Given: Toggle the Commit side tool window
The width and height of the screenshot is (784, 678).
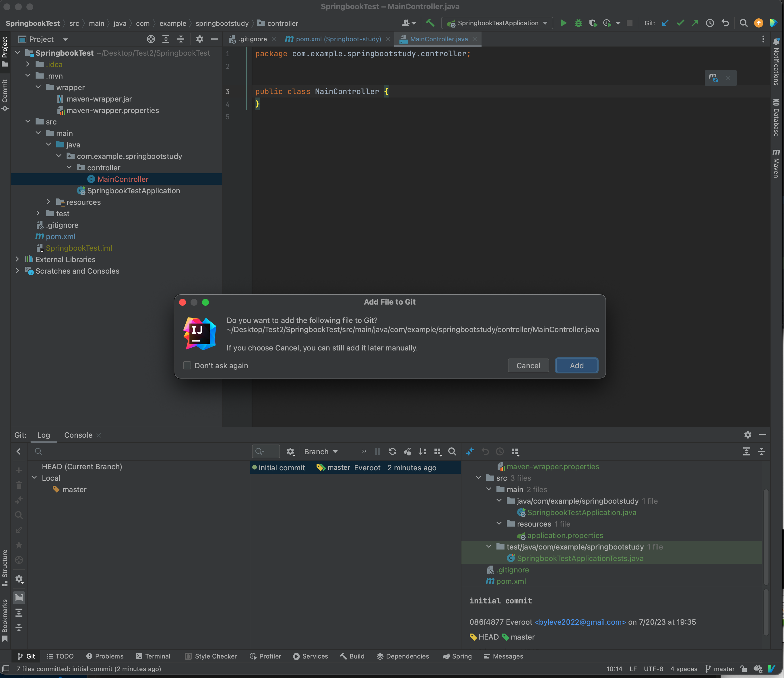Looking at the screenshot, I should point(5,95).
